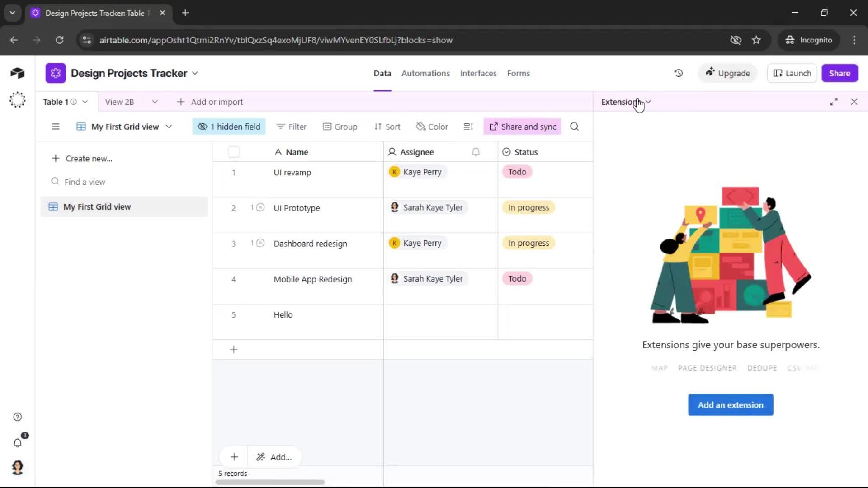Click the Omni AI circle icon in sidebar

[17, 99]
